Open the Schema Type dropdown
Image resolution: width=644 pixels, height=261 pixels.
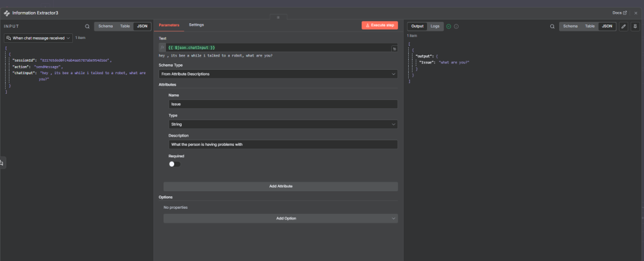point(278,74)
